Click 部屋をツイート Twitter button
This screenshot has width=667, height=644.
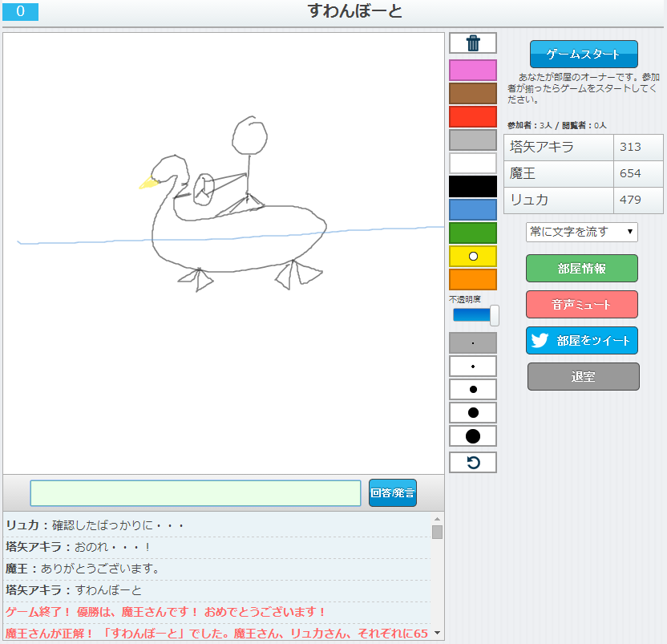pyautogui.click(x=581, y=341)
